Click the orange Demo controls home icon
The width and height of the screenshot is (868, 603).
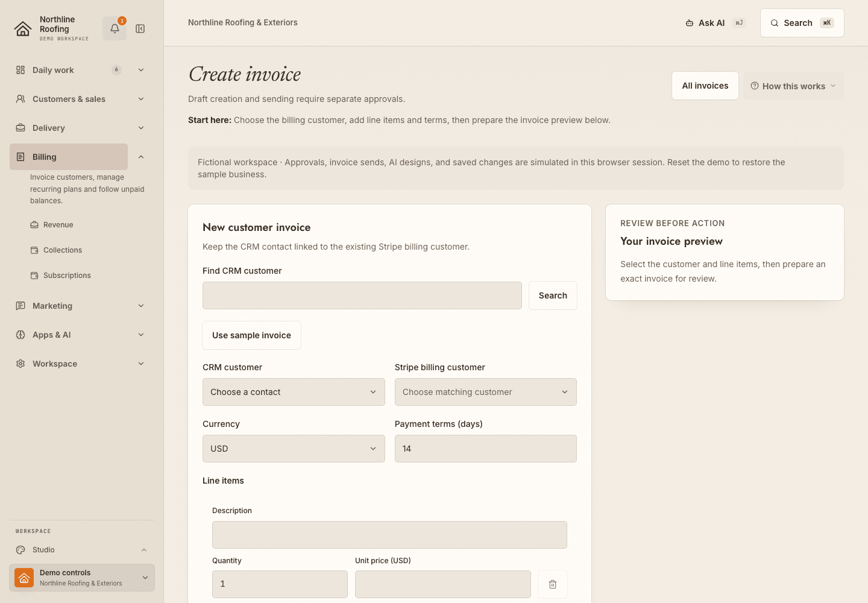(x=24, y=578)
